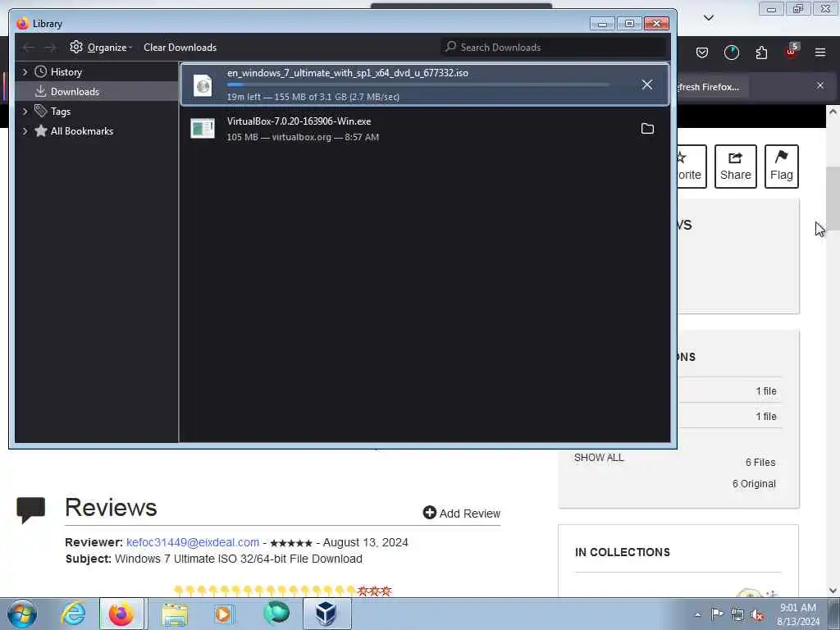This screenshot has width=840, height=630.
Task: Click the Library back arrow
Action: [x=29, y=48]
